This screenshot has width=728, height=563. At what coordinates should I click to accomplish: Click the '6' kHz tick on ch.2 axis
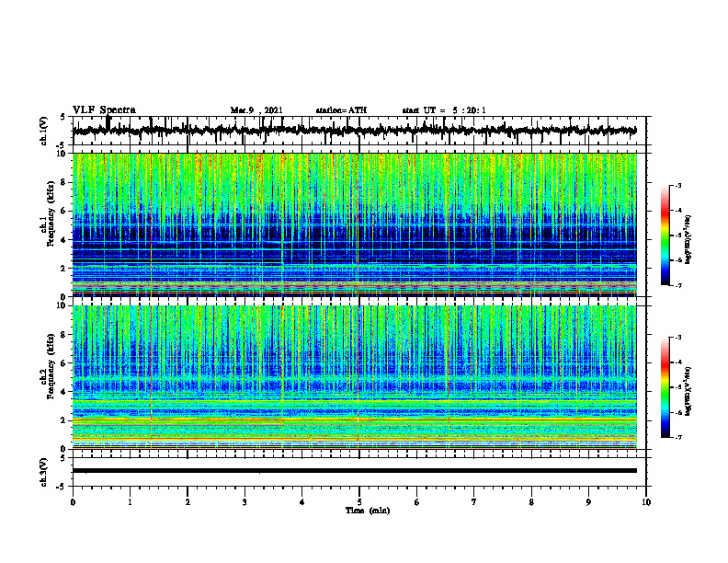click(63, 363)
